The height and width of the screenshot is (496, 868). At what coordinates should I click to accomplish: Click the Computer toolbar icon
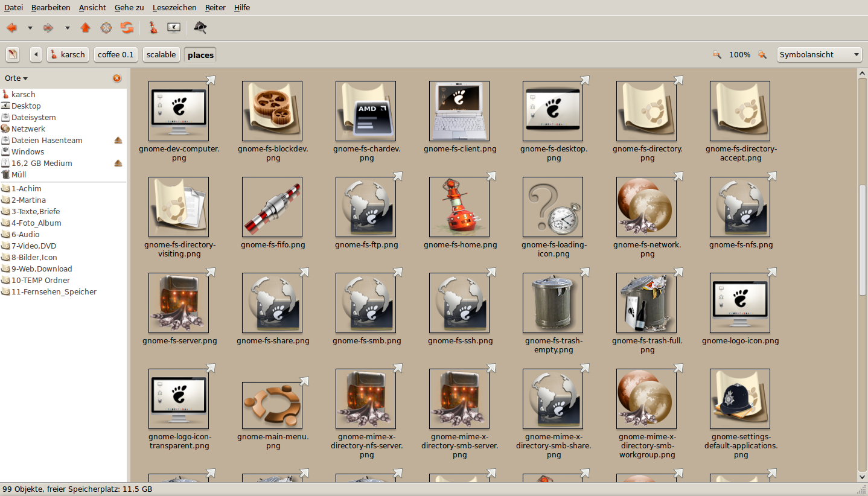[x=174, y=28]
